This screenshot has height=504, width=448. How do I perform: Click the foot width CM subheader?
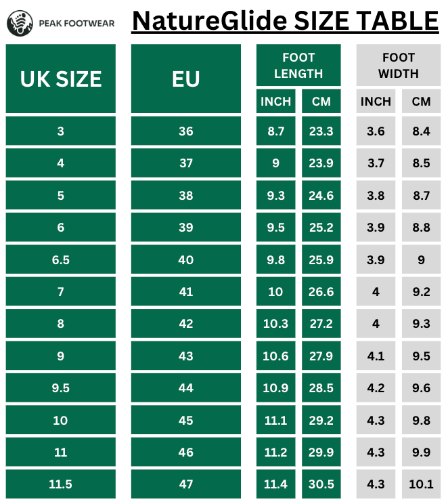click(x=421, y=102)
